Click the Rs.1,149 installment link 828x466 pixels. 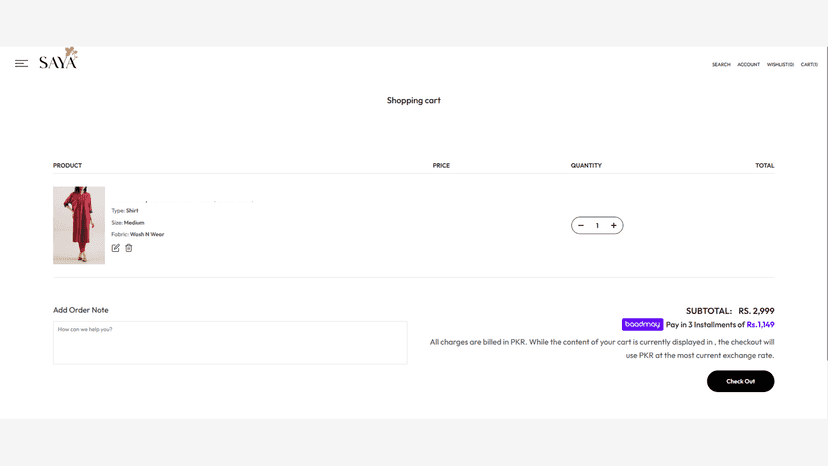click(x=760, y=324)
